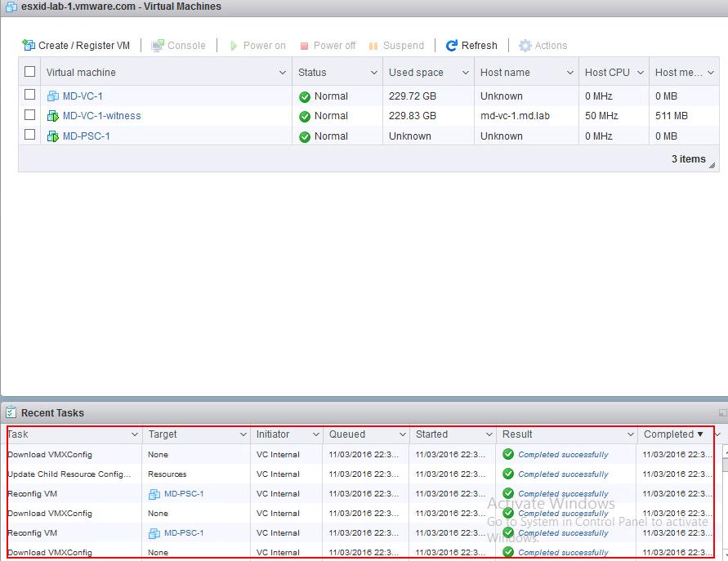Click the green Normal status icon for MD-VC-1-witness
Screen dimensions: 728x561
[x=305, y=117]
